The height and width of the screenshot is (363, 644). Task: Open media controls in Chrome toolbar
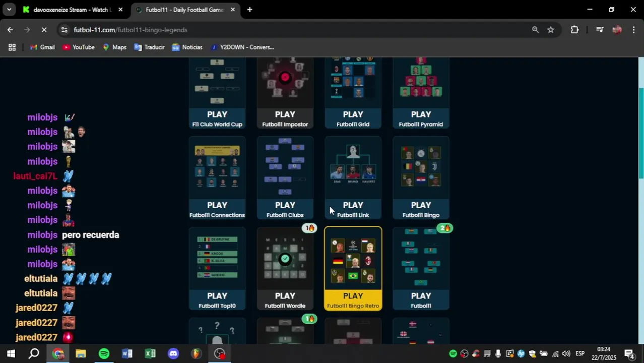coord(600,30)
